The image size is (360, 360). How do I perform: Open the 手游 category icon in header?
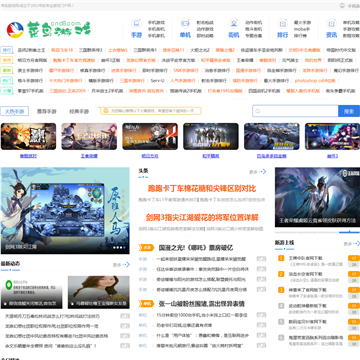coord(136,24)
